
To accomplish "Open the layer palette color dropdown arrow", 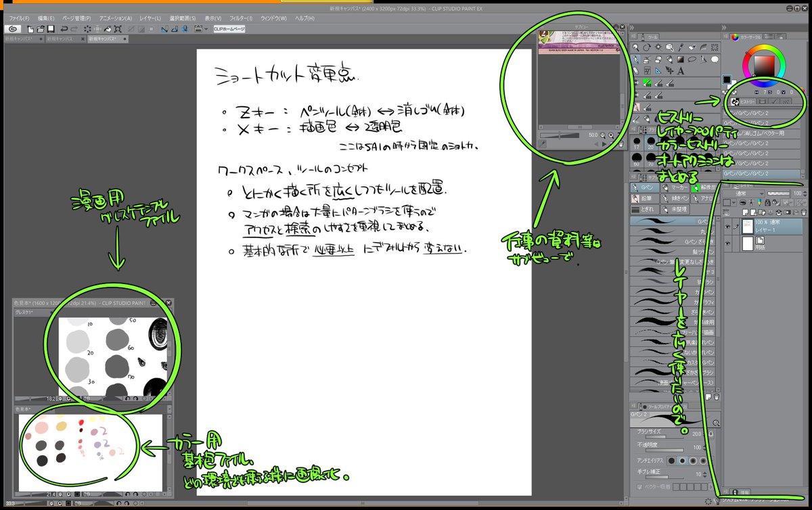I will (x=734, y=203).
